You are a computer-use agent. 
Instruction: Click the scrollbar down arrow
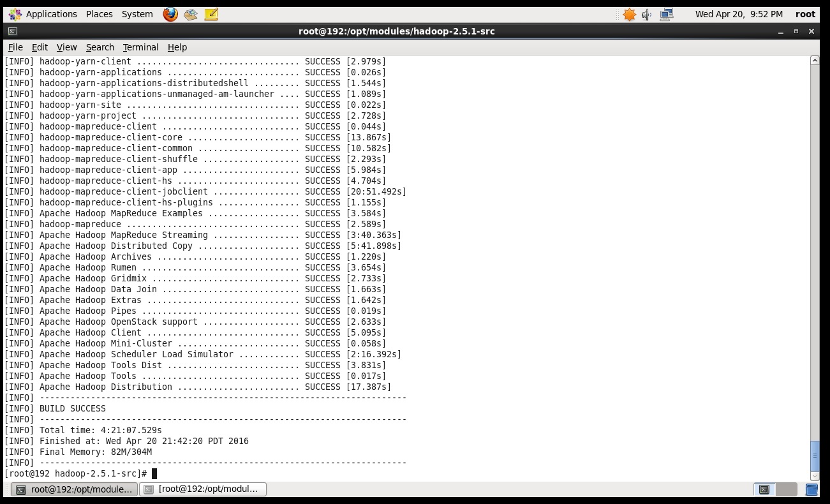(815, 476)
